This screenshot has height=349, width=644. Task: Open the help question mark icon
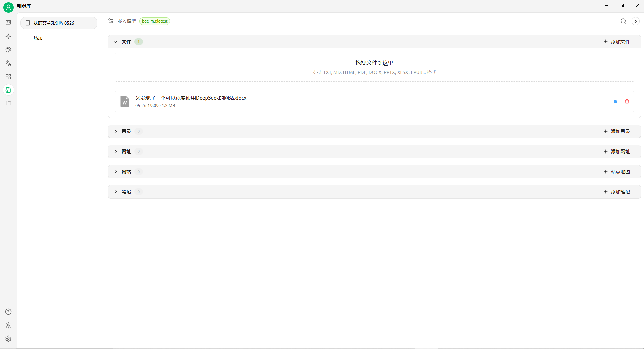click(x=8, y=312)
